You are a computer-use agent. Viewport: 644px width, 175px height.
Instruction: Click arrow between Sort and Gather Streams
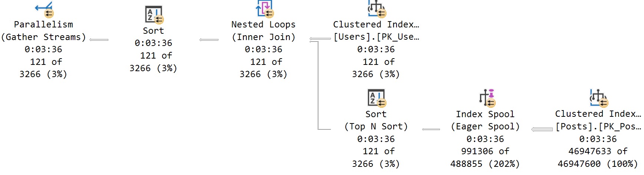point(99,40)
